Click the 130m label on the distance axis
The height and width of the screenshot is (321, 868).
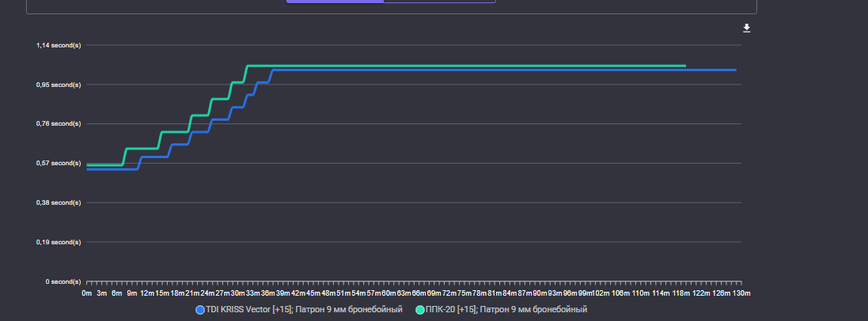coord(741,293)
